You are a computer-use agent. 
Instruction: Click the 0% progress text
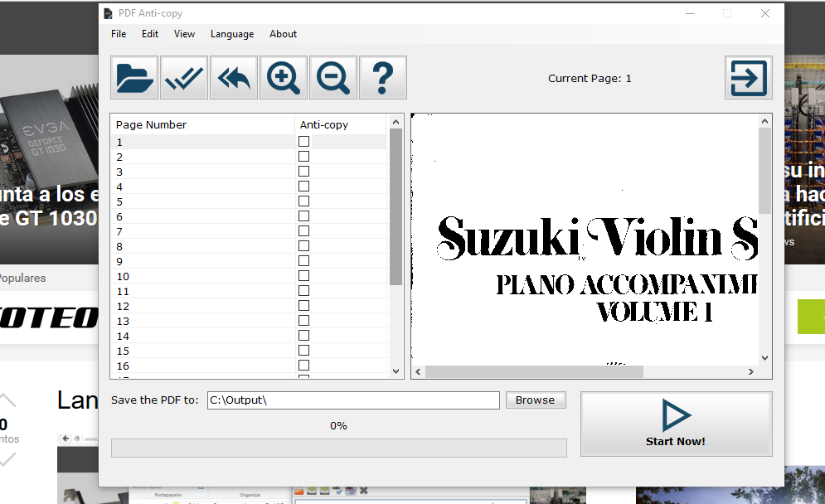coord(338,425)
